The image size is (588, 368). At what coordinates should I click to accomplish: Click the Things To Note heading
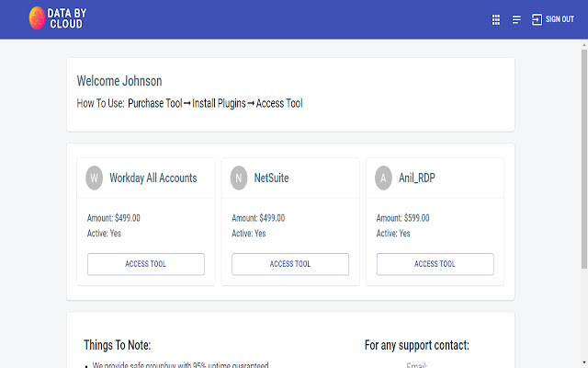tap(117, 346)
